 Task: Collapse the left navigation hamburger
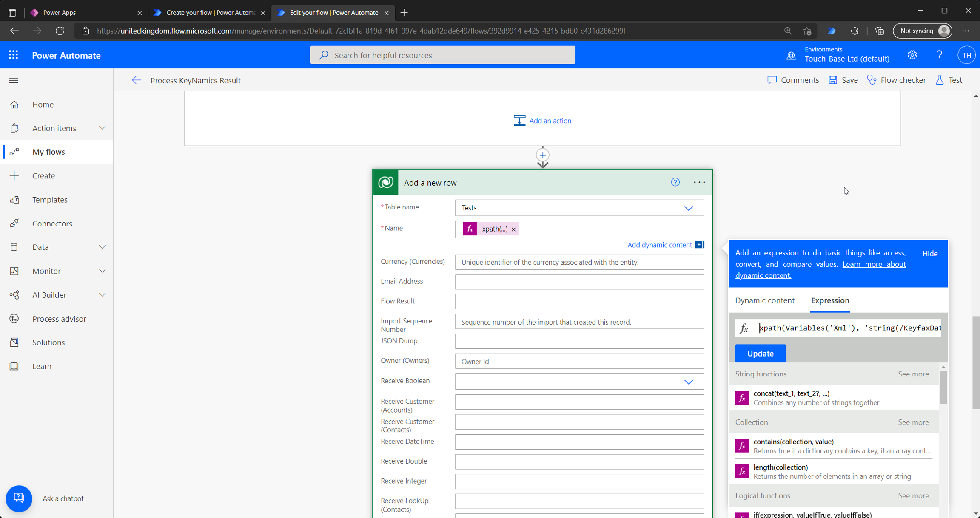click(14, 80)
